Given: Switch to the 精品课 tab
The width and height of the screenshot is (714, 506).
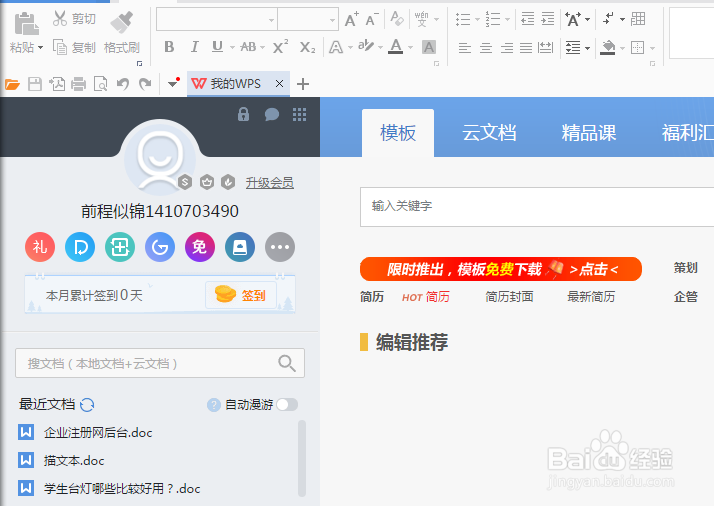Looking at the screenshot, I should point(588,133).
